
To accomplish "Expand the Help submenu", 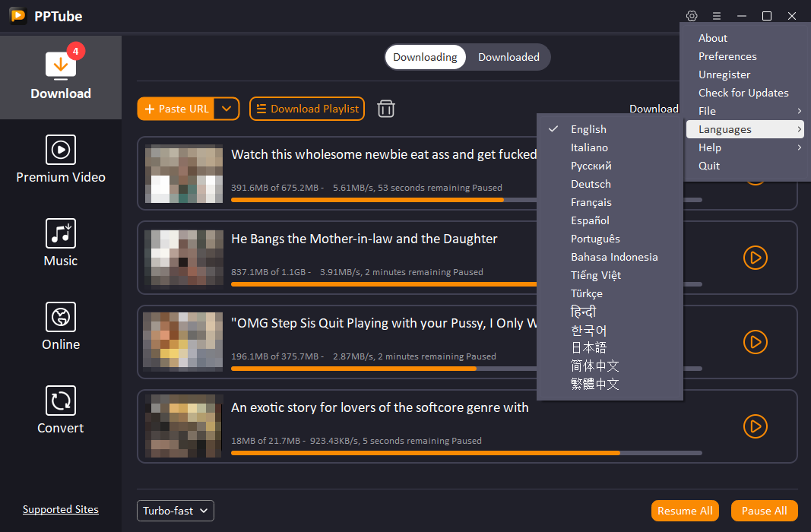I will click(x=709, y=147).
